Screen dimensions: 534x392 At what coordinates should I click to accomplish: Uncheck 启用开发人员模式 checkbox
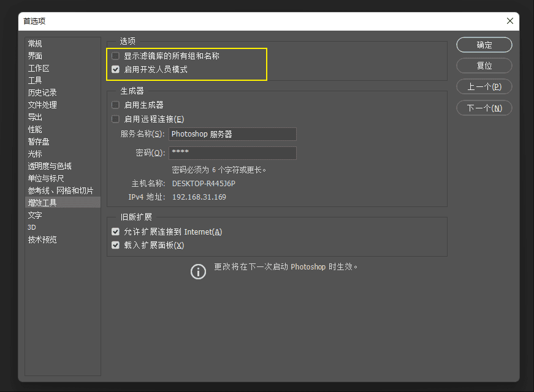[115, 69]
